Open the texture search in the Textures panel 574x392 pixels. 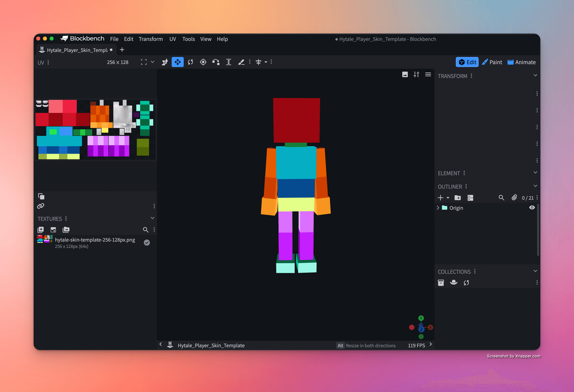(146, 230)
